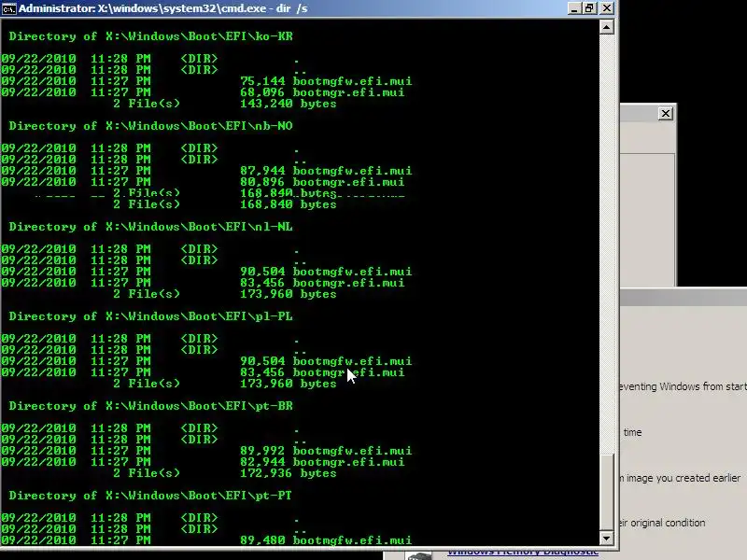This screenshot has height=560, width=747.
Task: Click the cmd vertical scrollbar thumb
Action: (606, 493)
